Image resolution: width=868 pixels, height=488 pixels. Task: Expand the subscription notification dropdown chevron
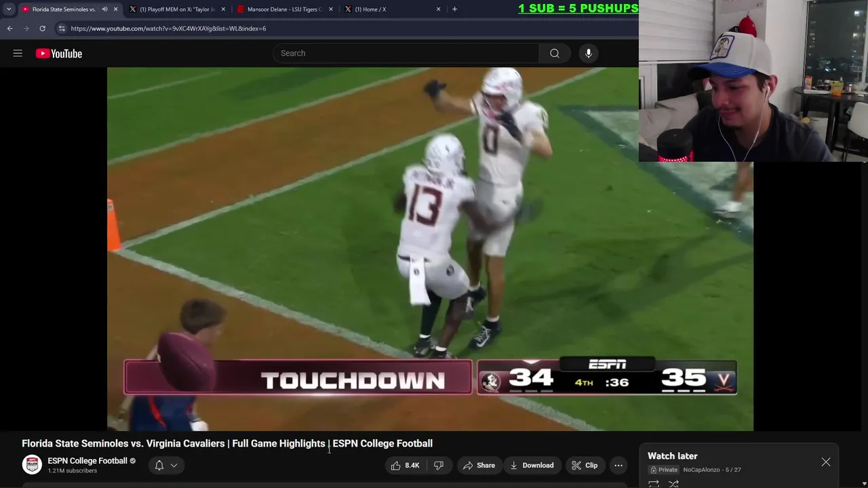[x=174, y=466]
